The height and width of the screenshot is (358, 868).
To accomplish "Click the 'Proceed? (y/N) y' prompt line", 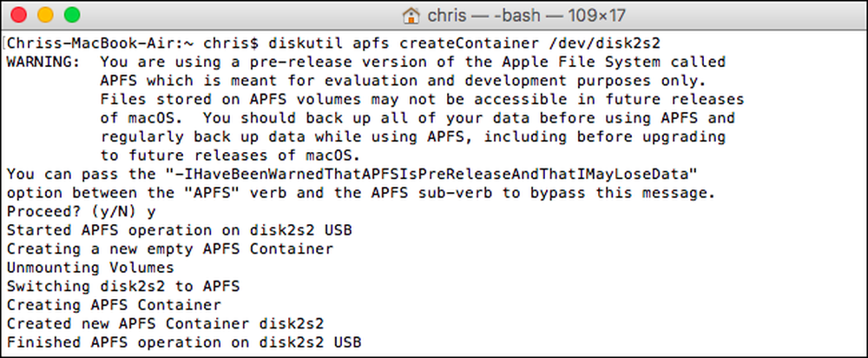I will click(x=82, y=212).
